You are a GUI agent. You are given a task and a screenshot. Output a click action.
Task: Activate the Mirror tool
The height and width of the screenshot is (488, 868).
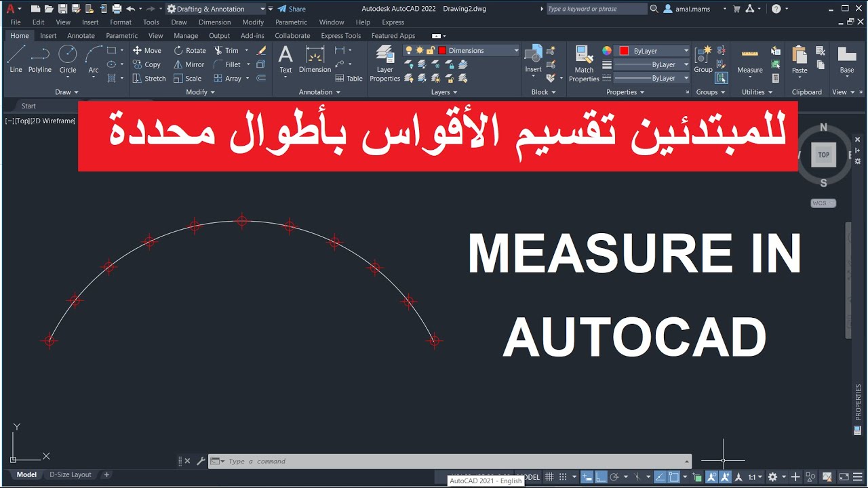click(189, 64)
